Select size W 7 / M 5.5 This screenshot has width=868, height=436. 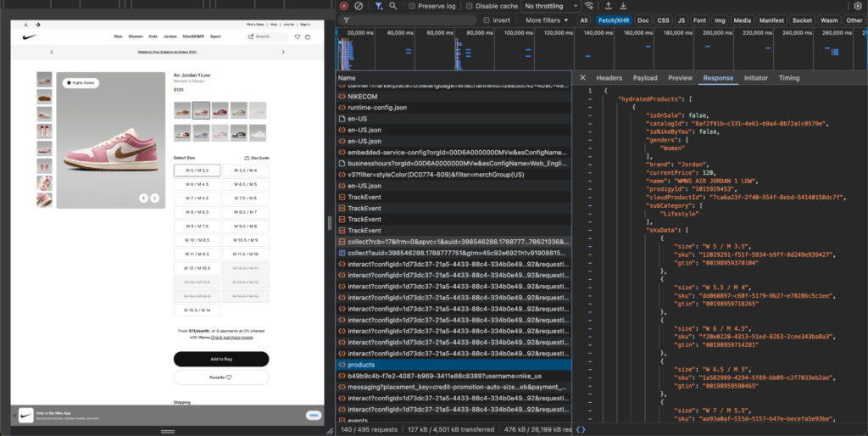click(x=197, y=198)
